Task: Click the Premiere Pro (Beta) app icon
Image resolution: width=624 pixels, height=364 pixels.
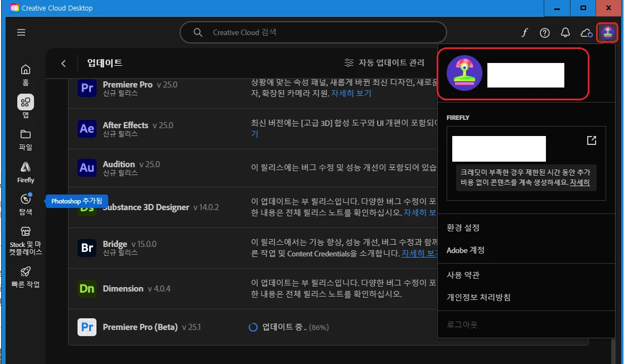Action: point(87,327)
